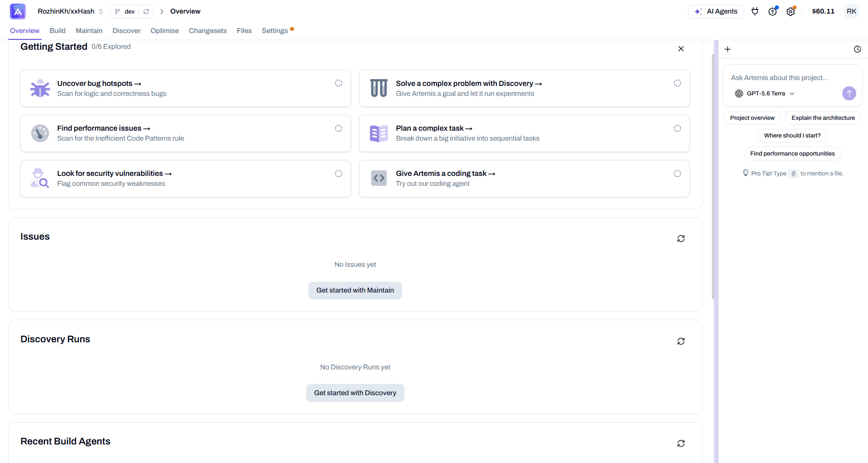Choose the Where should I start? suggestion

[x=792, y=136]
